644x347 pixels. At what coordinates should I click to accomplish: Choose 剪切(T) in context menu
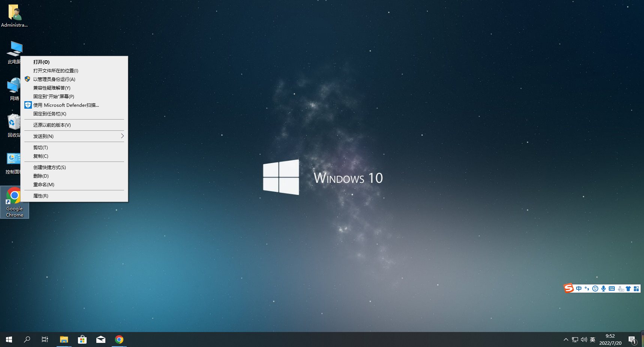click(74, 148)
